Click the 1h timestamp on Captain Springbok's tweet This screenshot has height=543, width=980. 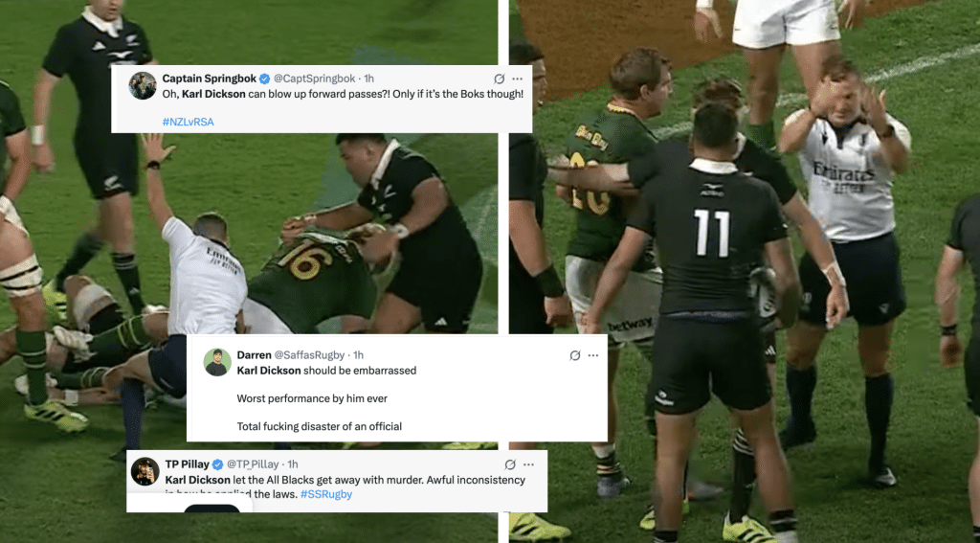tap(368, 79)
